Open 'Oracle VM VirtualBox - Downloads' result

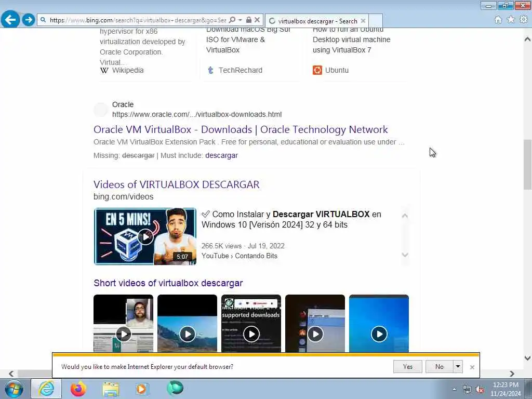(x=241, y=129)
